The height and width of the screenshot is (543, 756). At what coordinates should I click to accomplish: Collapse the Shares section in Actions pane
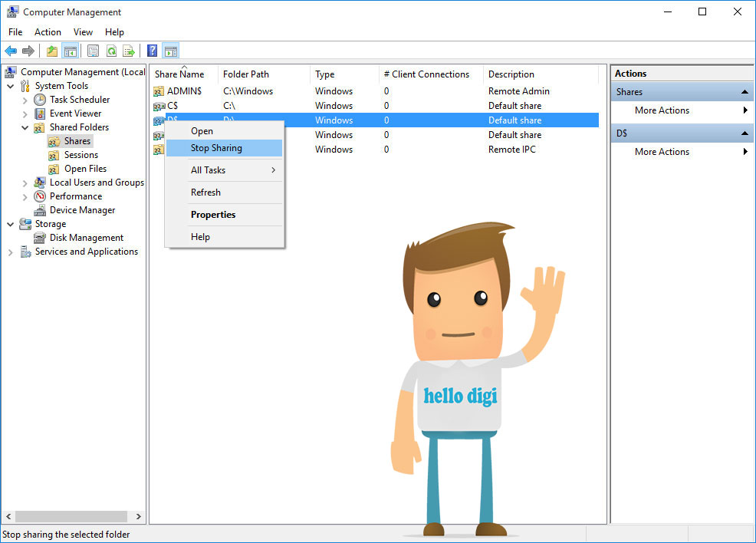coord(744,91)
